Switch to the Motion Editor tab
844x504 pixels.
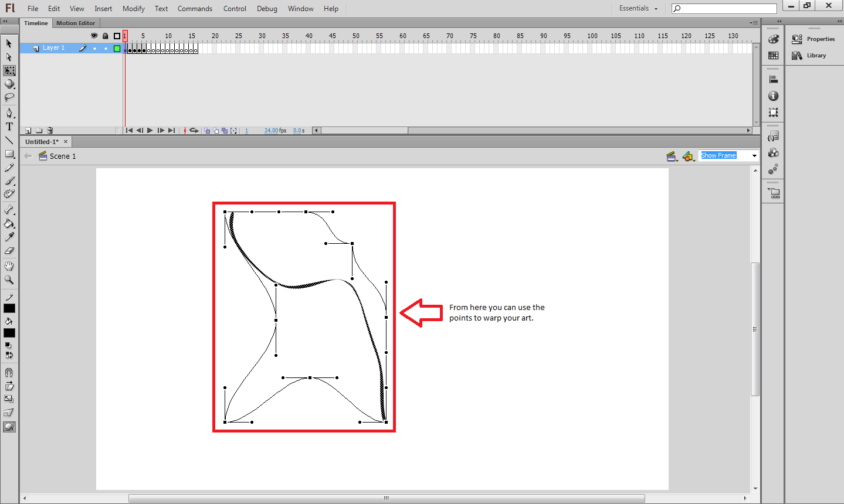[76, 23]
